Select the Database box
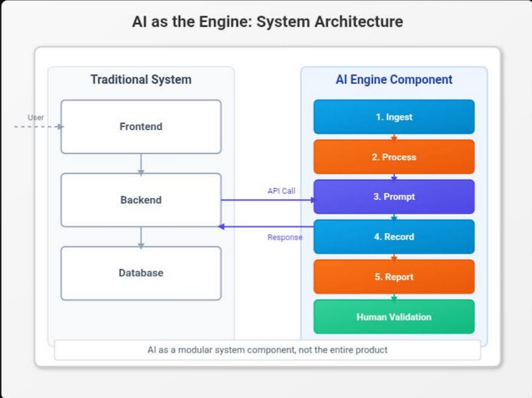Viewport: 532px width, 398px height. tap(140, 273)
